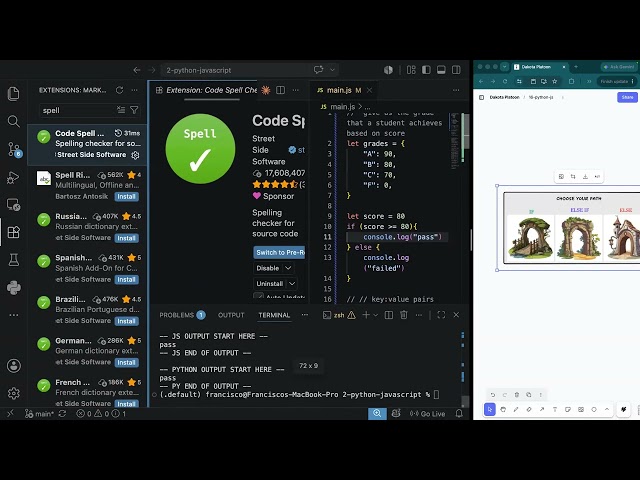Toggle the Auto Update checkbox
The height and width of the screenshot is (480, 640).
coord(258,297)
